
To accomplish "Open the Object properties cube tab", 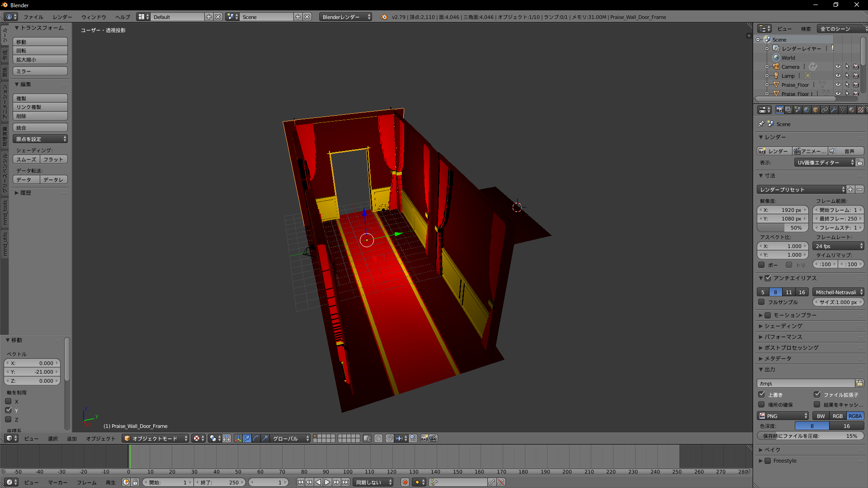I will pos(816,110).
